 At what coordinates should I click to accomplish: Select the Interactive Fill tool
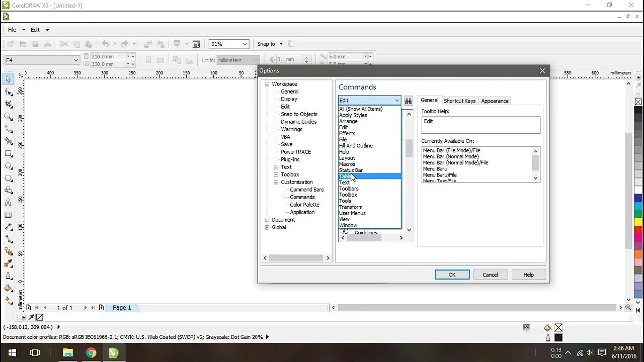pyautogui.click(x=8, y=300)
